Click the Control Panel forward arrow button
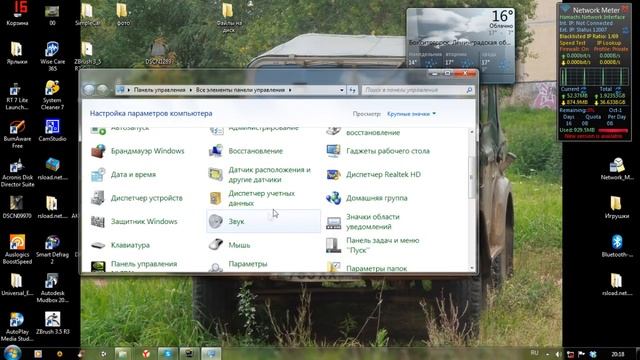Viewport: 640px width, 360px height. coord(102,89)
